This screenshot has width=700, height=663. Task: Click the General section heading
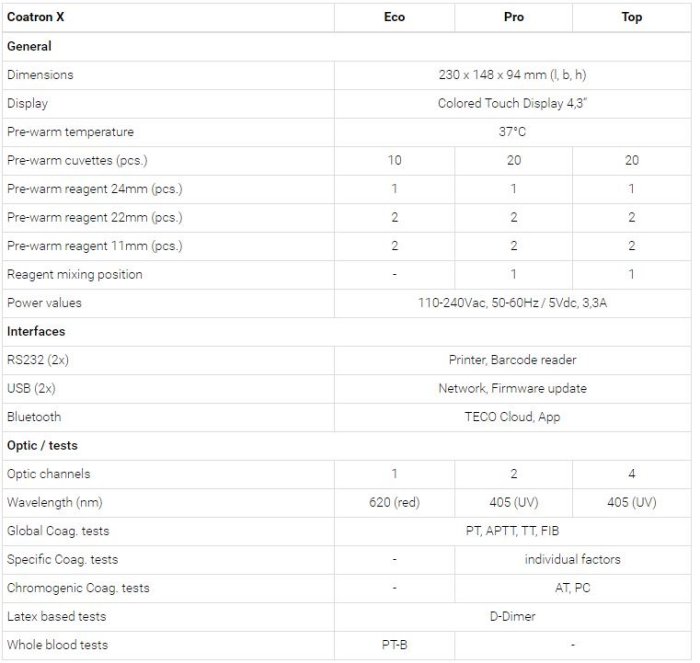pos(29,46)
